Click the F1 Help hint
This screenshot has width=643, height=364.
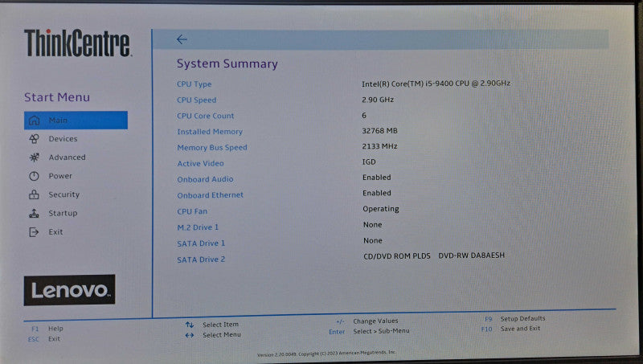pyautogui.click(x=47, y=329)
